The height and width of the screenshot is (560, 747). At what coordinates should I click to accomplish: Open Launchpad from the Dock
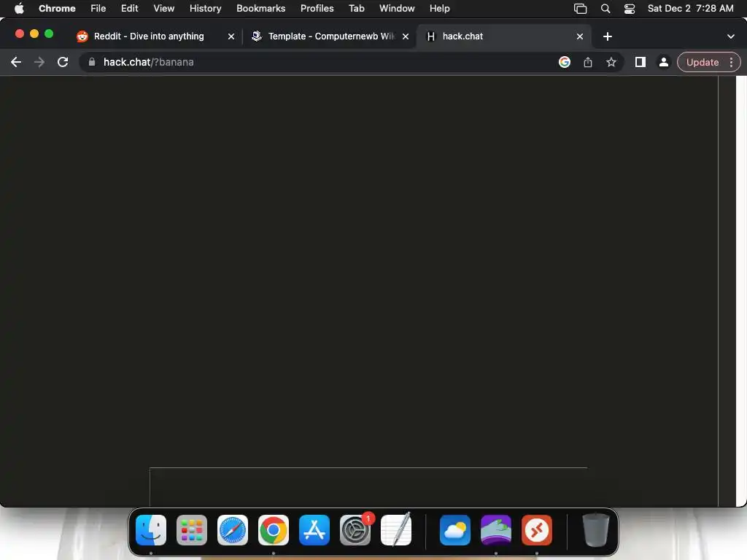192,530
